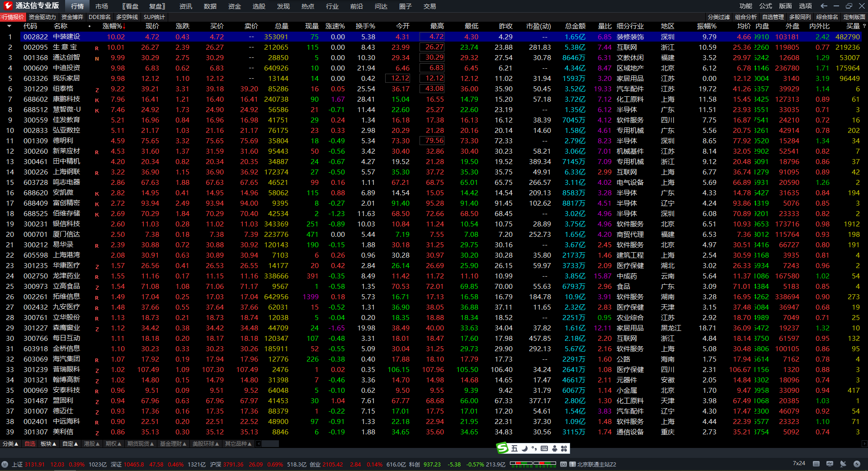Click the Sogou input method S logo
868x471 pixels.
point(503,448)
